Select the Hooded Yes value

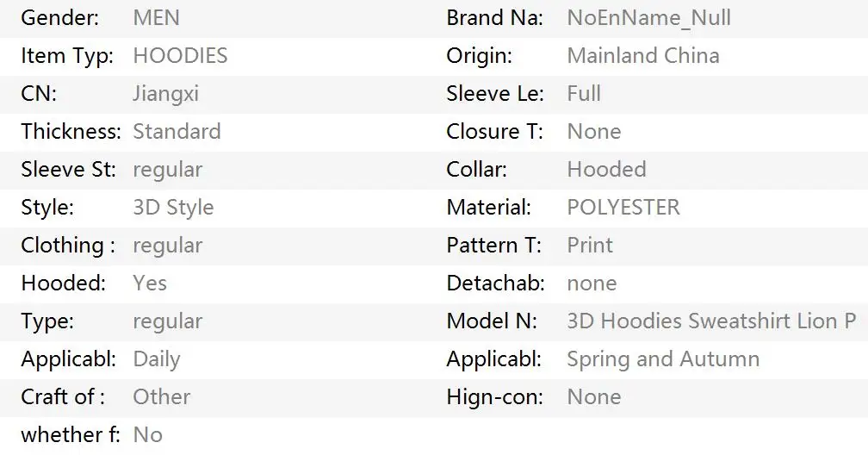[150, 284]
